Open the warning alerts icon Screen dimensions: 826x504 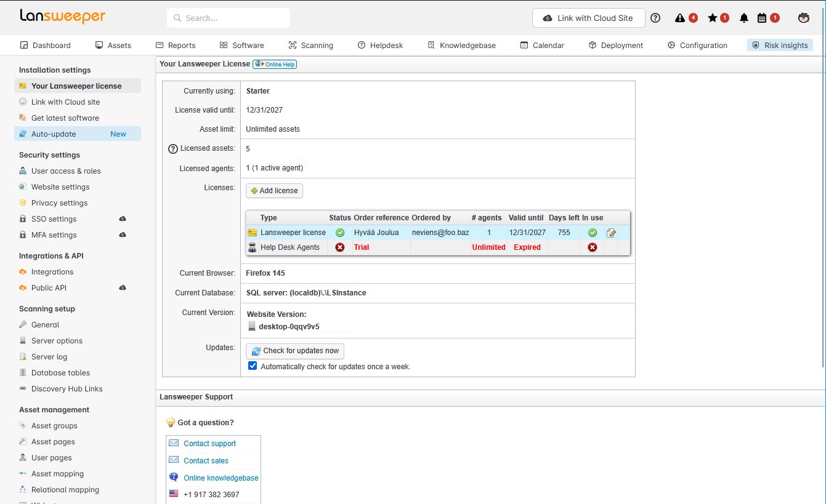(x=680, y=18)
